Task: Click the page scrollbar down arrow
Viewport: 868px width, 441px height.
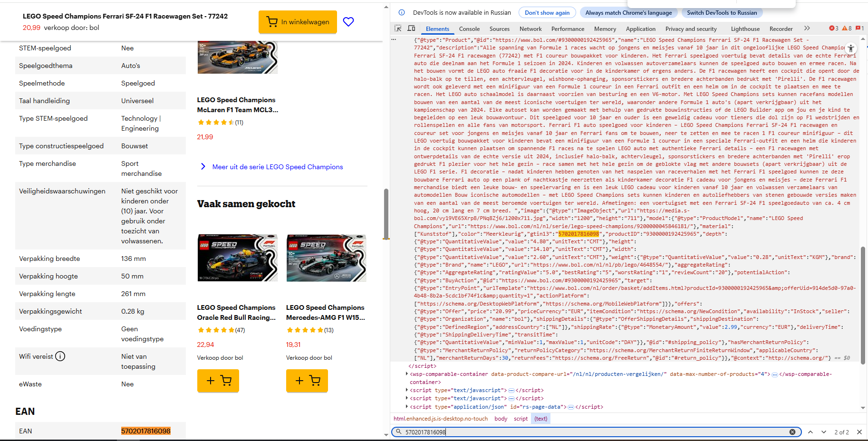Action: pos(386,434)
